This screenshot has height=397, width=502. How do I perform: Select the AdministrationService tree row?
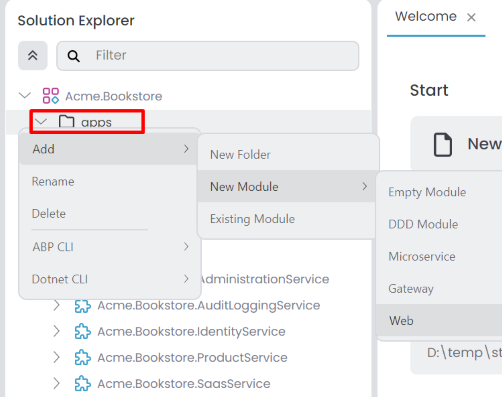[x=265, y=279]
